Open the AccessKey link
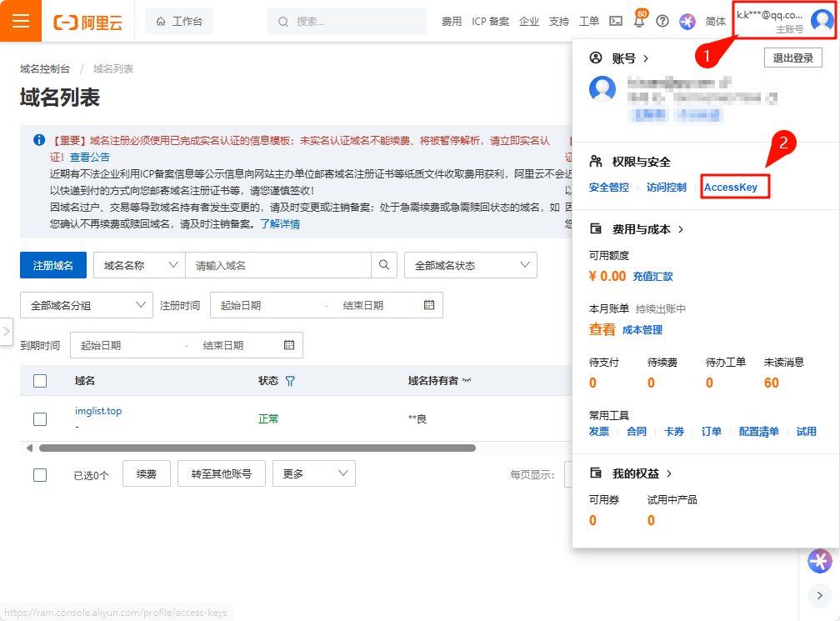The width and height of the screenshot is (840, 621). [x=731, y=187]
